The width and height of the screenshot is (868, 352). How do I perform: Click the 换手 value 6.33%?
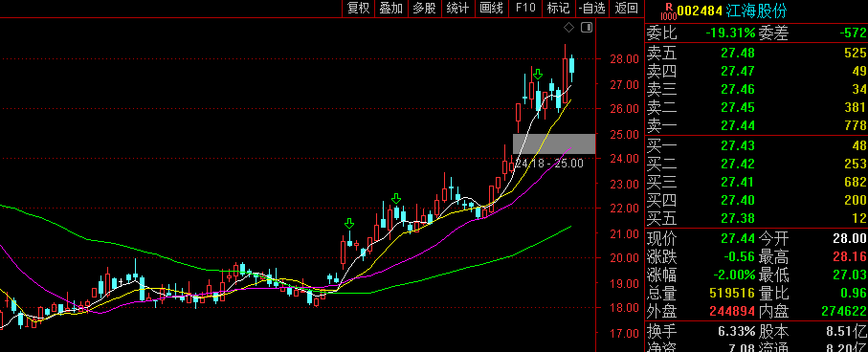pyautogui.click(x=737, y=332)
